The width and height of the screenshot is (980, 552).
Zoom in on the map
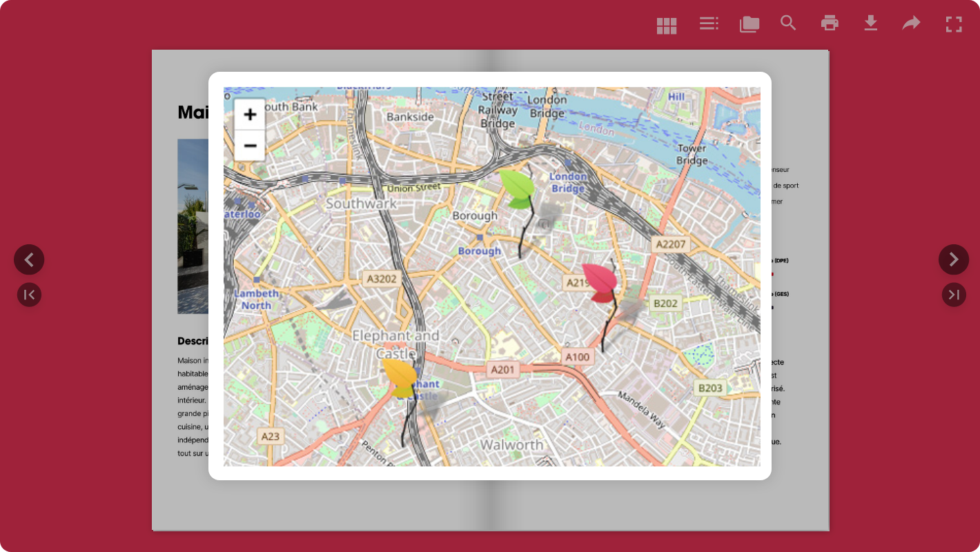click(250, 115)
